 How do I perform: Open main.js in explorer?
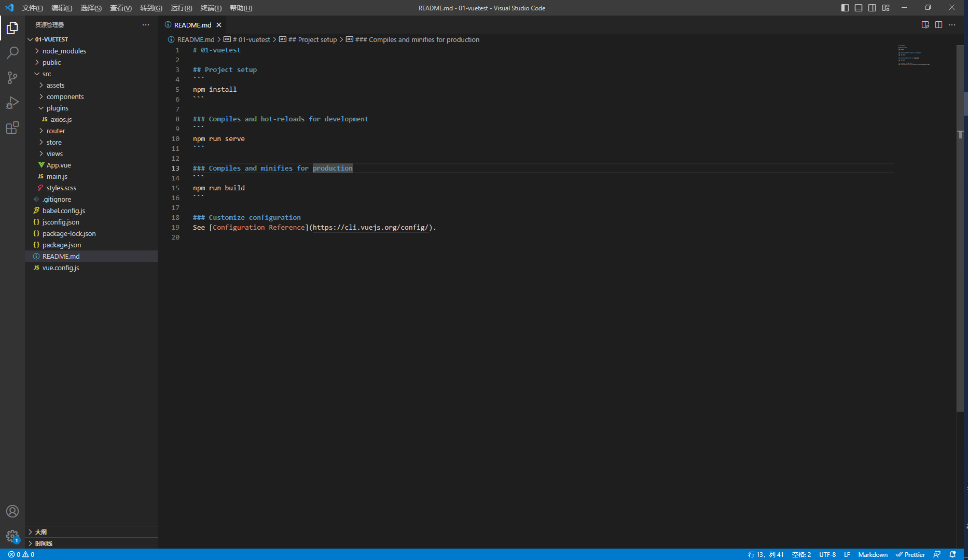[91, 176]
